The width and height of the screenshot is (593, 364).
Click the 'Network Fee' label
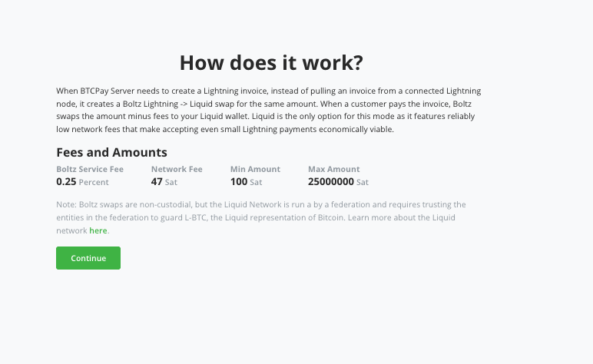177,169
